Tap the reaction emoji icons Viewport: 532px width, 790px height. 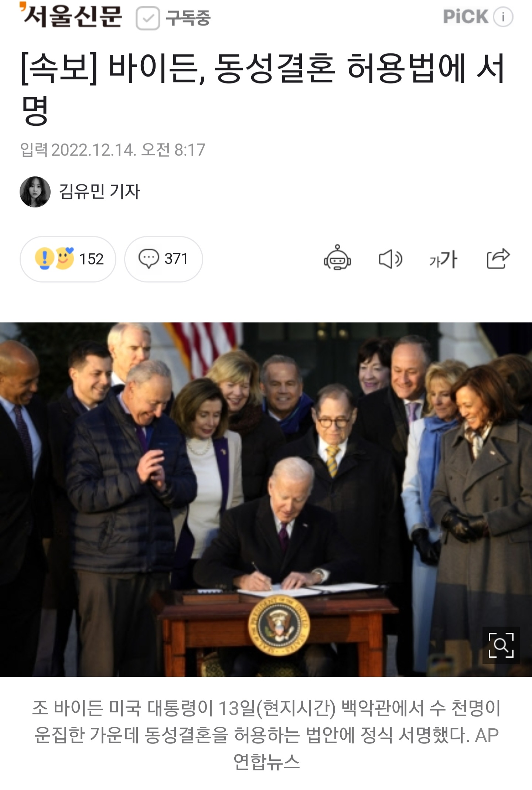pos(54,258)
